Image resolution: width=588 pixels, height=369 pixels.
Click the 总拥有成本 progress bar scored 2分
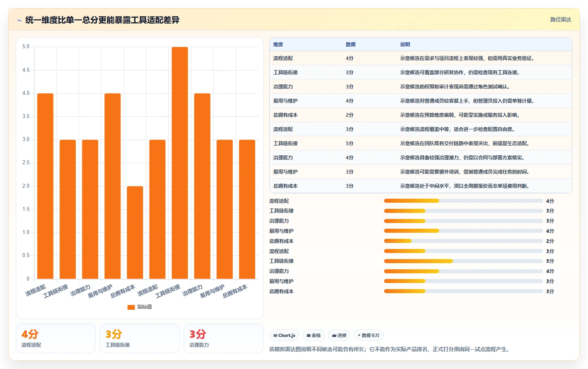463,241
